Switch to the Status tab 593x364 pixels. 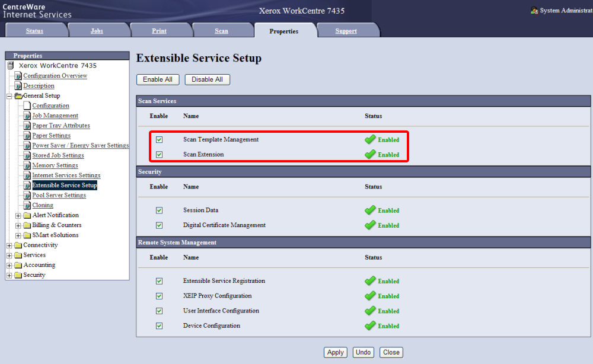tap(34, 31)
